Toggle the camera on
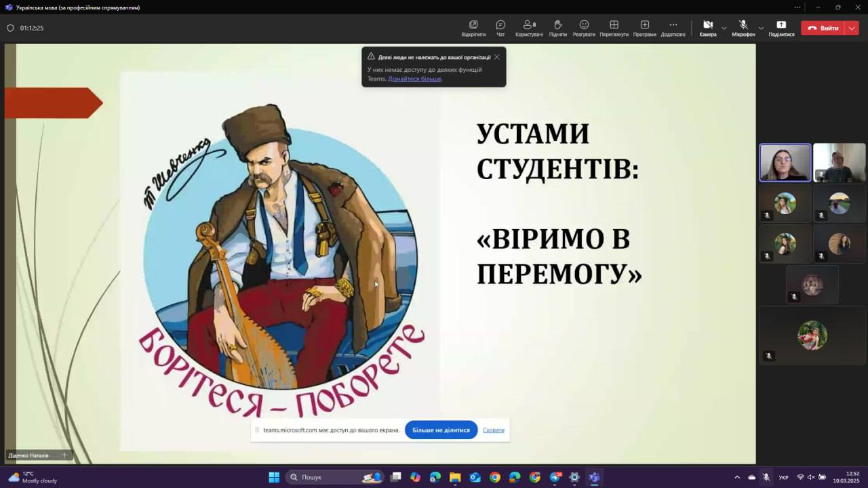Viewport: 868px width, 488px height. coord(707,28)
